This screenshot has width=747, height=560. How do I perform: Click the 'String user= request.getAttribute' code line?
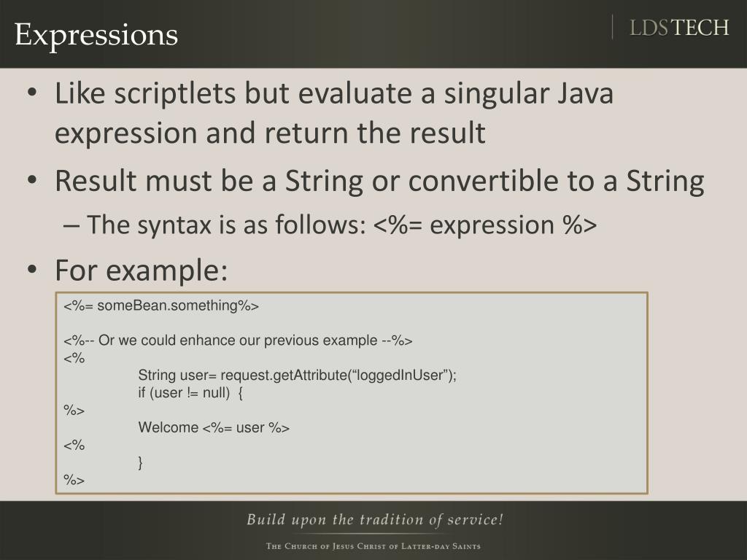click(298, 376)
